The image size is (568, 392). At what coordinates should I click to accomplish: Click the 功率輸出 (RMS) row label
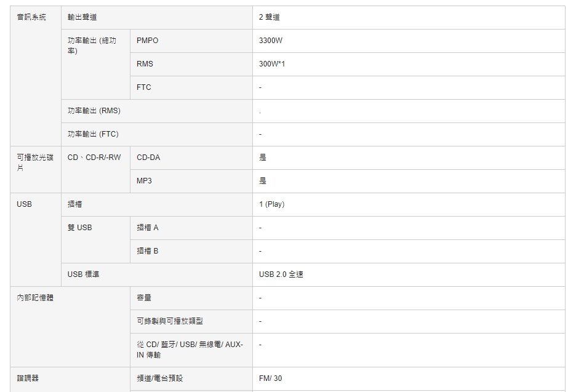[x=94, y=111]
